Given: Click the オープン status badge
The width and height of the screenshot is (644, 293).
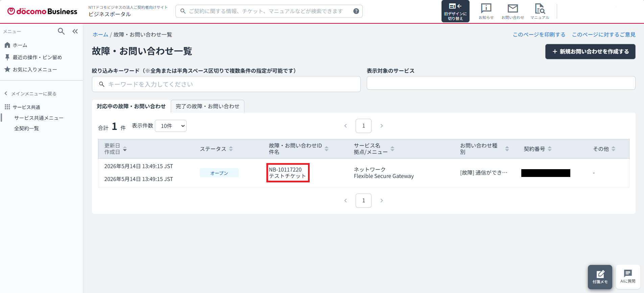Looking at the screenshot, I should (219, 173).
